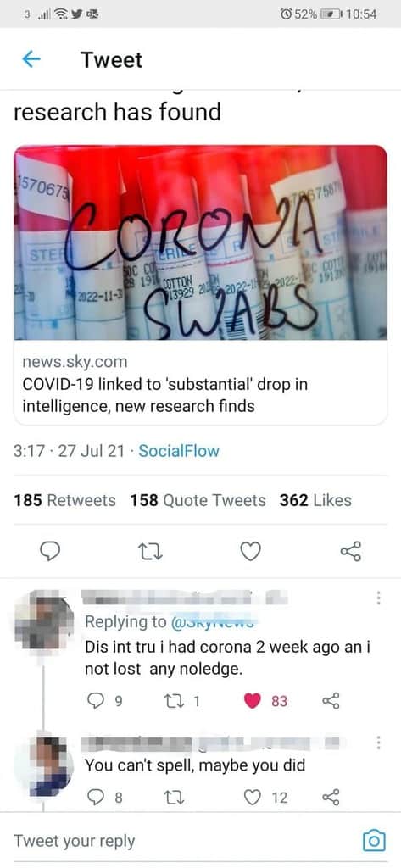This screenshot has height=868, width=401.
Task: Share the main tweet
Action: [x=351, y=551]
